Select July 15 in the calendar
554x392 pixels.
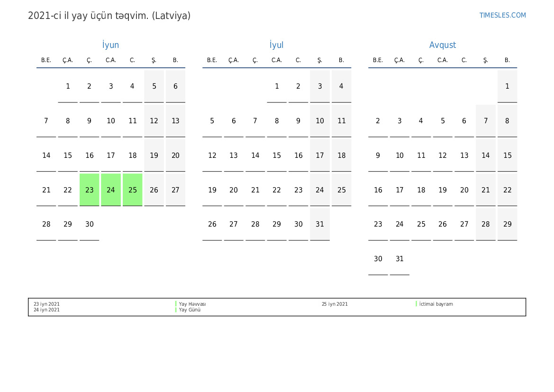(x=277, y=155)
